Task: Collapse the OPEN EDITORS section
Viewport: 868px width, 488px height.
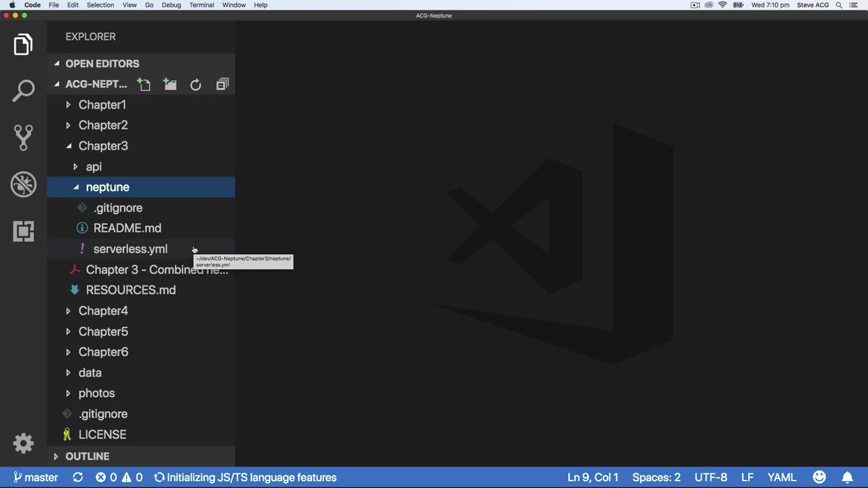Action: pyautogui.click(x=141, y=64)
